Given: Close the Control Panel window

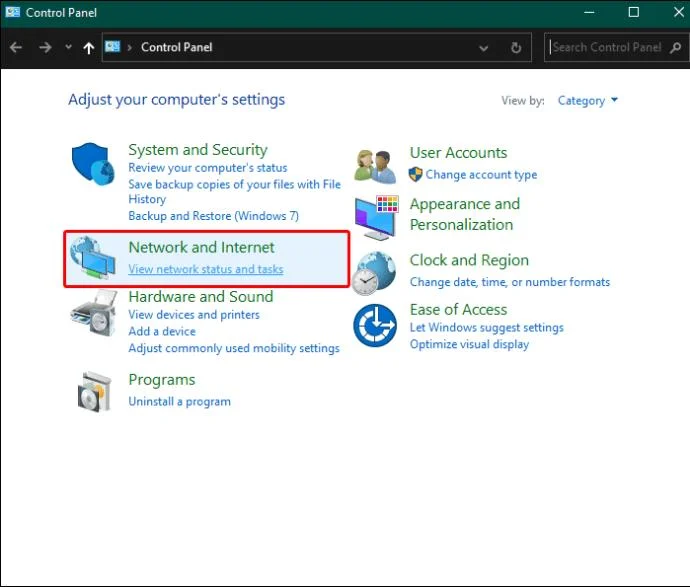Looking at the screenshot, I should point(678,12).
